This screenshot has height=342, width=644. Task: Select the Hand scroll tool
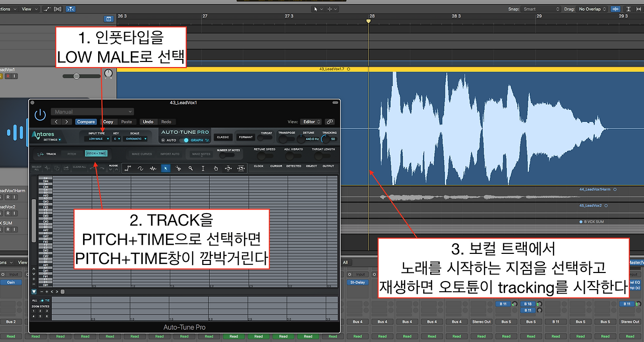[x=216, y=168]
